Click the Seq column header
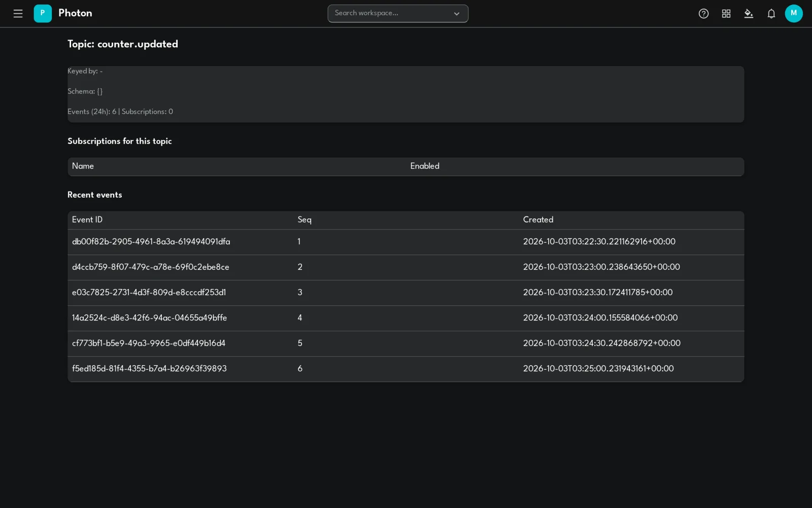 click(304, 220)
